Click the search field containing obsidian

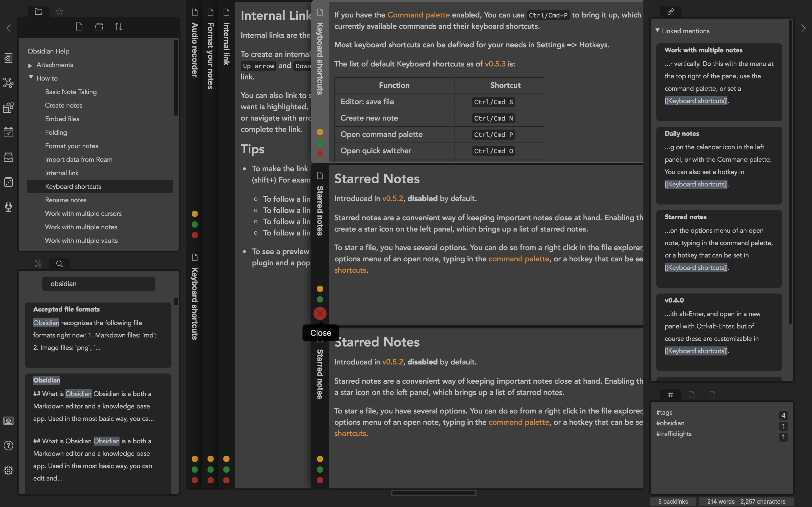(x=98, y=284)
